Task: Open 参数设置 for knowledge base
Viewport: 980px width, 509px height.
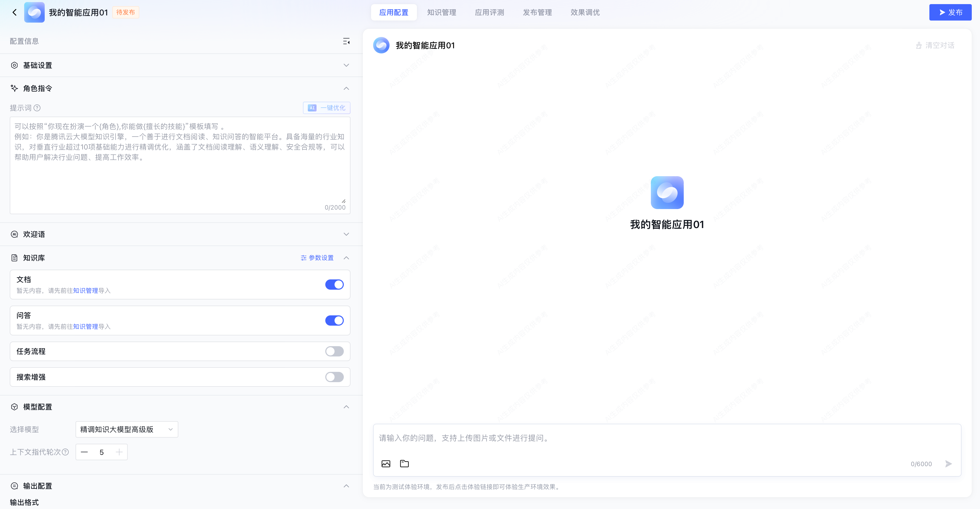Action: [317, 258]
